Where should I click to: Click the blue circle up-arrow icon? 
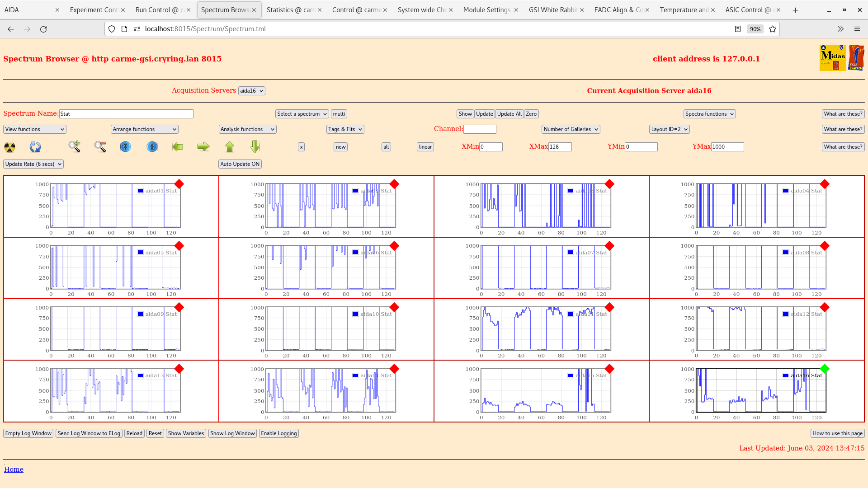152,147
